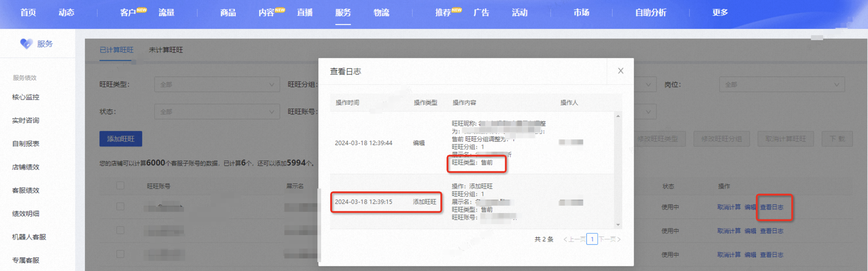Click 查看日志 in the third table row
Viewport: 868px width, 271px height.
pos(772,255)
